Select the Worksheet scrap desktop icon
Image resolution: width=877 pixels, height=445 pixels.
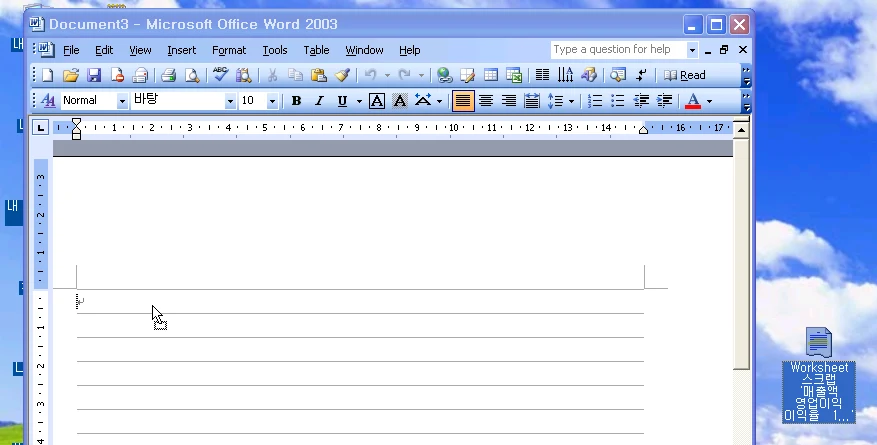click(819, 375)
